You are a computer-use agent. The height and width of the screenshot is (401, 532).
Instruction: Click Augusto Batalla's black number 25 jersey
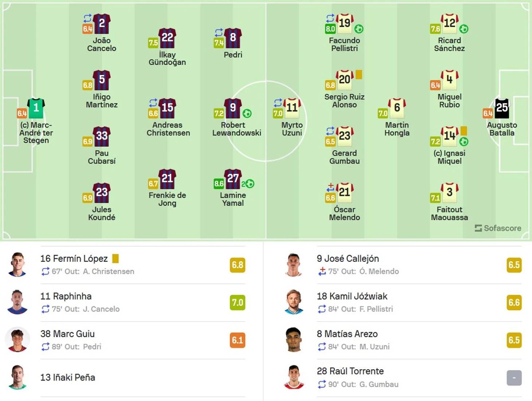pos(502,108)
